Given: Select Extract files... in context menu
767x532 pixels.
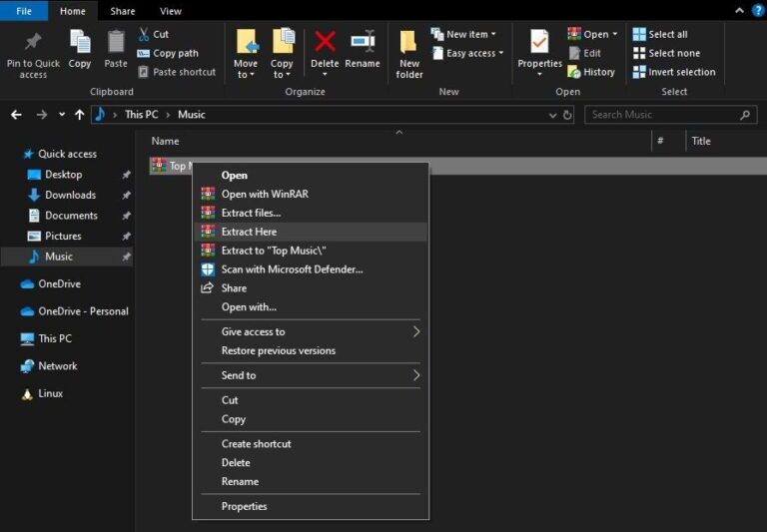Looking at the screenshot, I should click(x=311, y=214).
